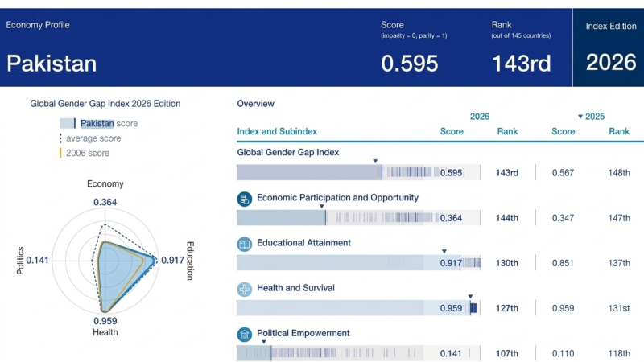Click the average marker above Health and Survival bar
644x362 pixels.
click(470, 296)
